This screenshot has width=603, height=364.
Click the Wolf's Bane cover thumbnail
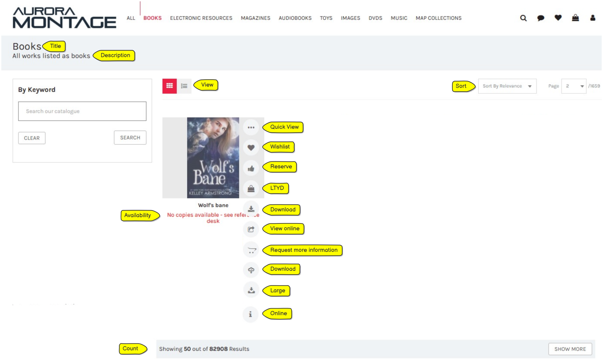click(x=213, y=158)
